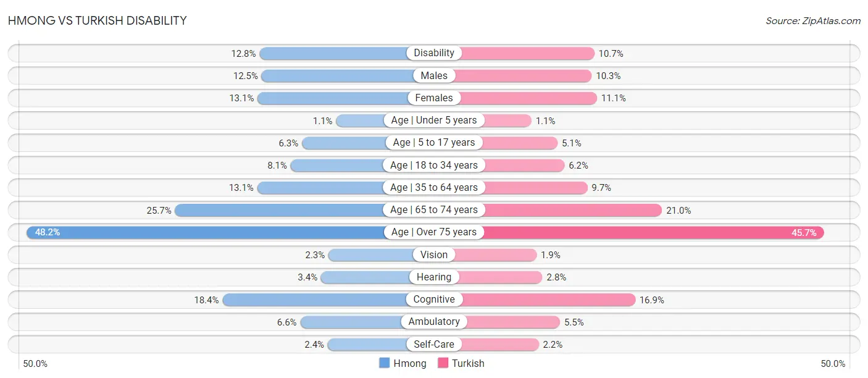Image resolution: width=868 pixels, height=378 pixels.
Task: Toggle the Turkish series legend label
Action: coord(468,363)
